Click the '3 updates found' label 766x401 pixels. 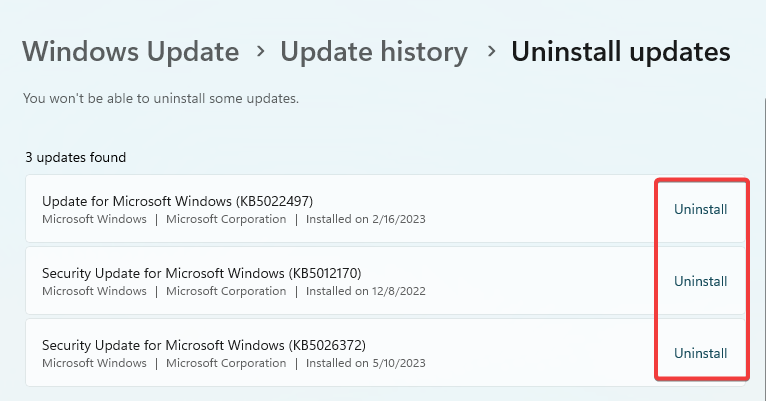(x=76, y=158)
